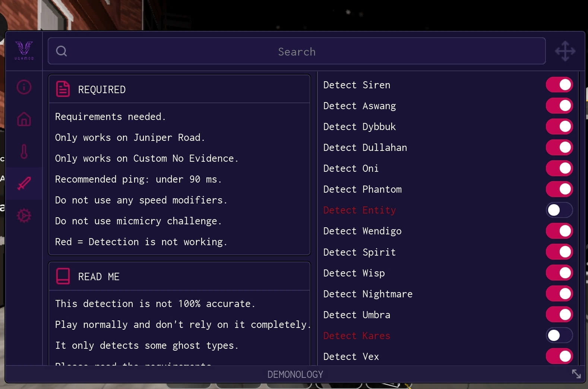This screenshot has height=389, width=588.
Task: Click 'It only detects some ghost types.' line
Action: [146, 345]
